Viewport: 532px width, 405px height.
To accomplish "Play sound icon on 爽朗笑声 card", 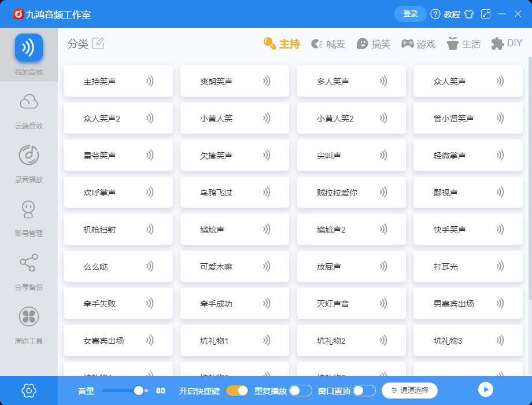I will [267, 81].
